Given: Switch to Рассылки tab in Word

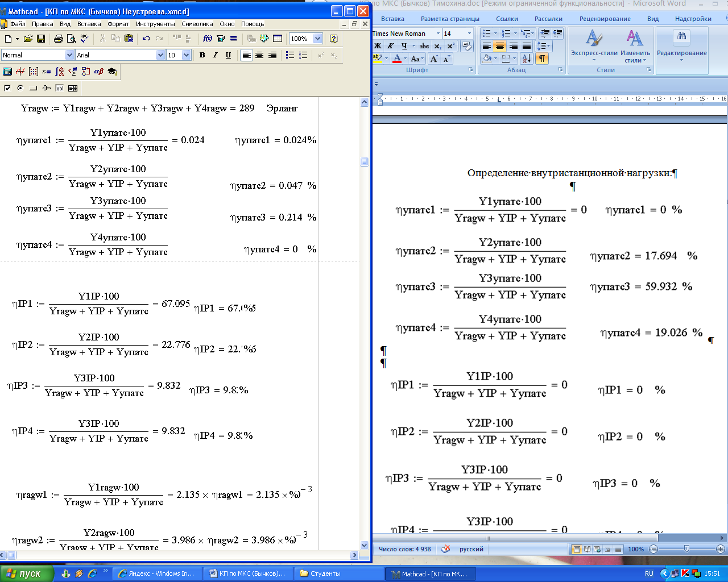Looking at the screenshot, I should tap(548, 19).
